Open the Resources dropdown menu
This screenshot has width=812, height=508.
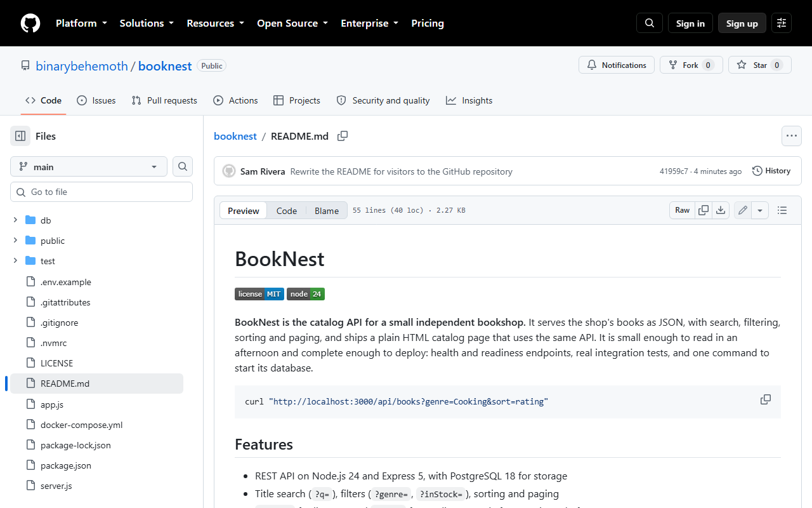[x=215, y=23]
